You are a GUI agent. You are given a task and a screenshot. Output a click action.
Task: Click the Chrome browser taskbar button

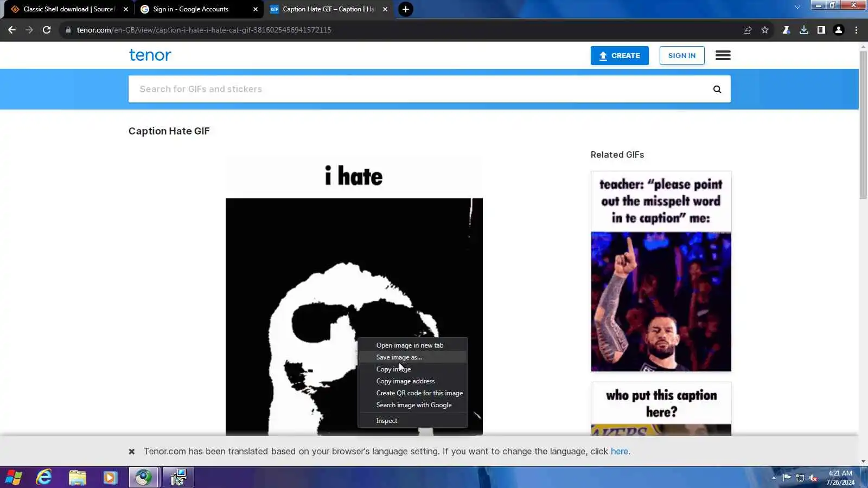144,477
